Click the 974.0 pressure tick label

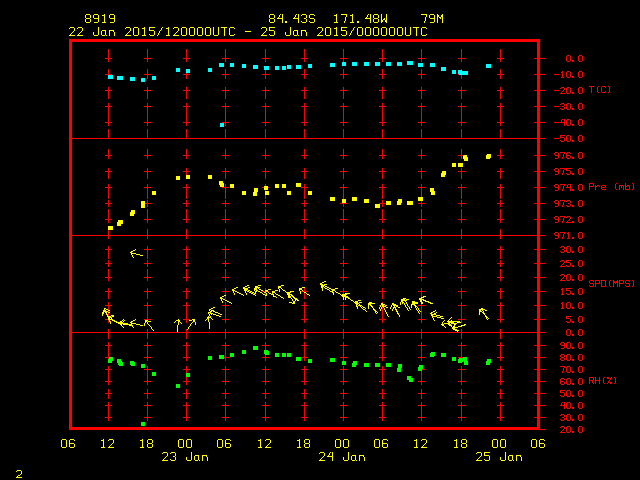click(x=569, y=187)
